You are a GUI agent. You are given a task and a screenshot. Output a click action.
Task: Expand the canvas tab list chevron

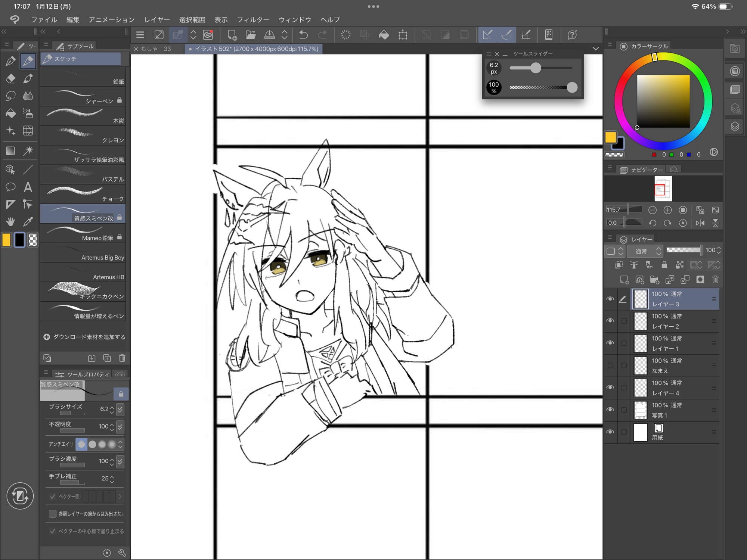pyautogui.click(x=595, y=49)
